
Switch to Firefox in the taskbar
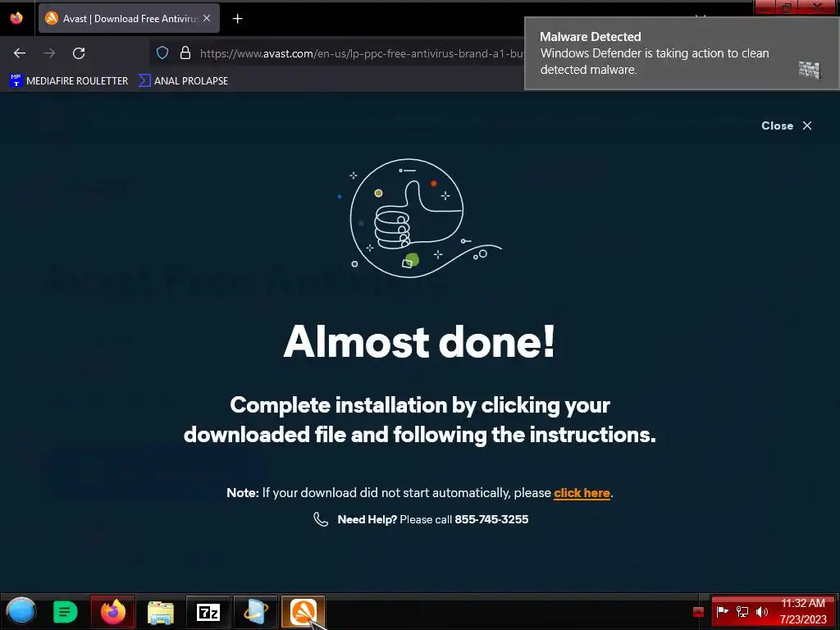113,612
